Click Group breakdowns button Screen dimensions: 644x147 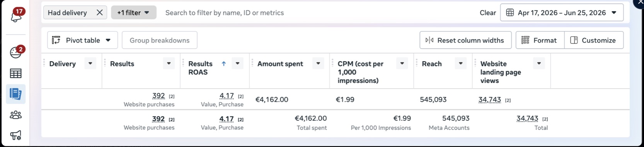(160, 40)
